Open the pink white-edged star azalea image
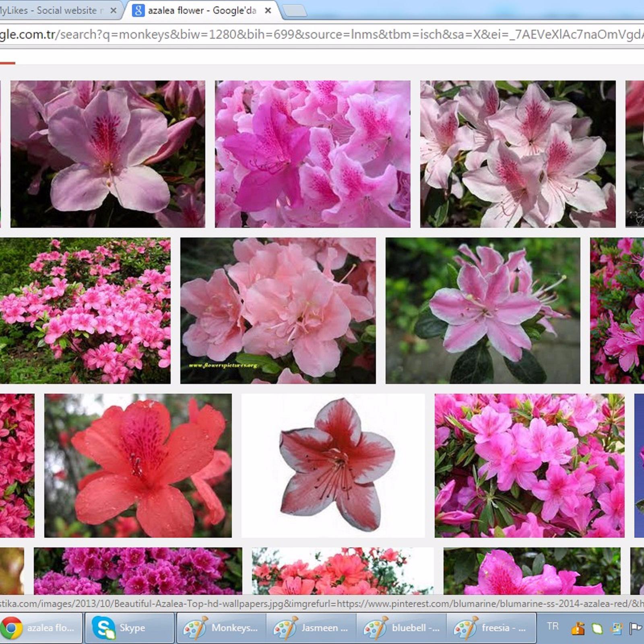 [483, 310]
